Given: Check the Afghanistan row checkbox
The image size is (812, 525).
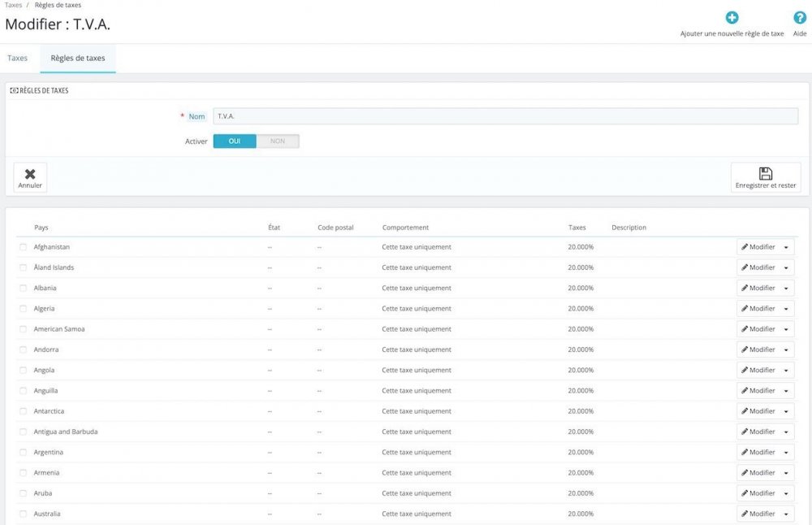Looking at the screenshot, I should click(x=23, y=247).
